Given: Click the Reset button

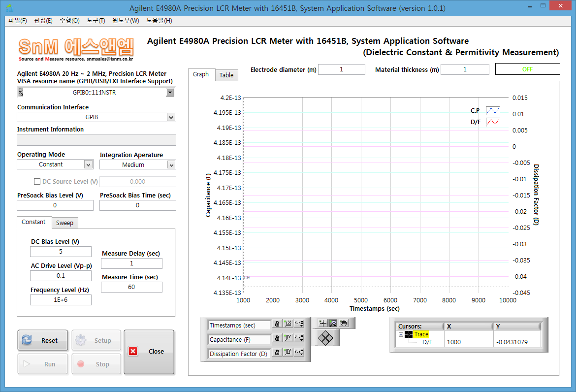Looking at the screenshot, I should tap(43, 340).
